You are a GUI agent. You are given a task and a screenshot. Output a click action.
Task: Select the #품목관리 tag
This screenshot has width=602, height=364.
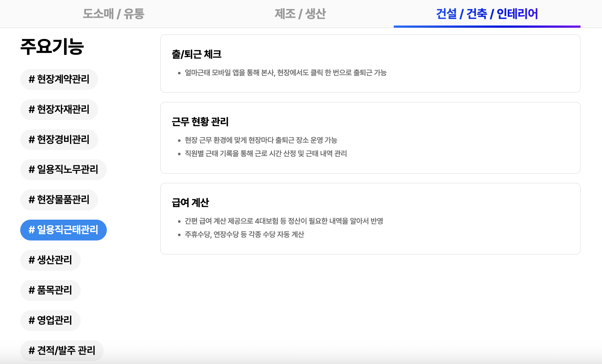50,290
